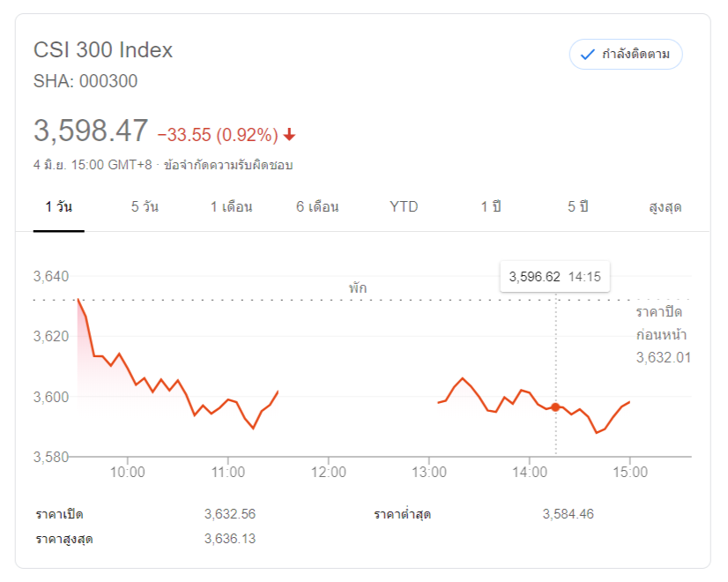The height and width of the screenshot is (582, 728).
Task: View the 5 ปี chart tab
Action: pyautogui.click(x=577, y=207)
